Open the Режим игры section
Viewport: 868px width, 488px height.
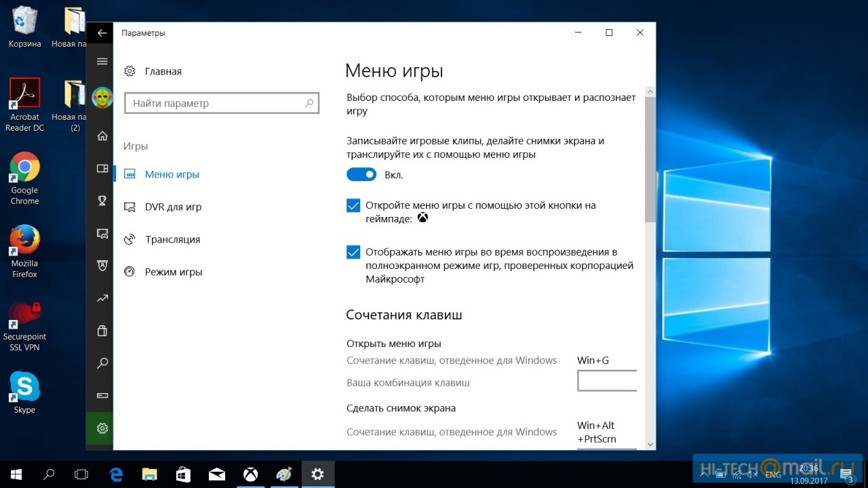tap(174, 272)
